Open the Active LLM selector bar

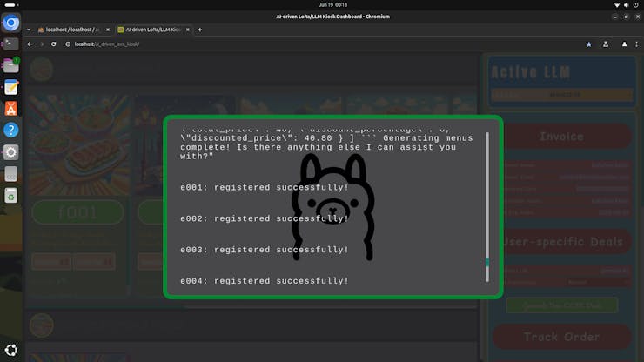coord(562,95)
